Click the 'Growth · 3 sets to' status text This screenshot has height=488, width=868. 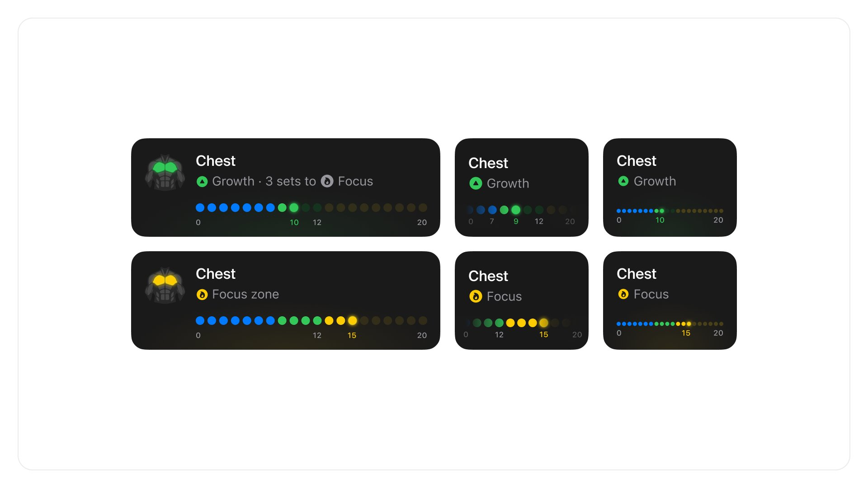(264, 181)
